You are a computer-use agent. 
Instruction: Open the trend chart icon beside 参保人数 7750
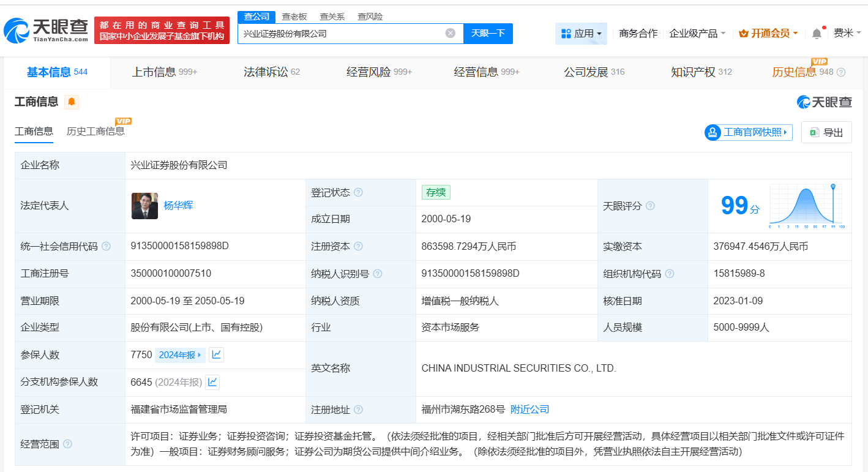tap(215, 354)
